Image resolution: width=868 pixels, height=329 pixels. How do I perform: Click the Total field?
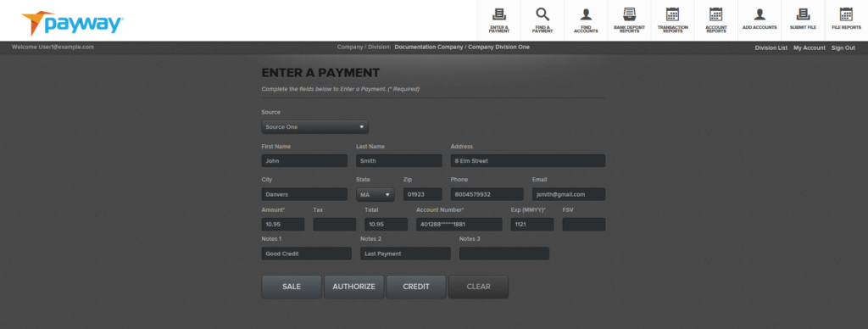[386, 225]
